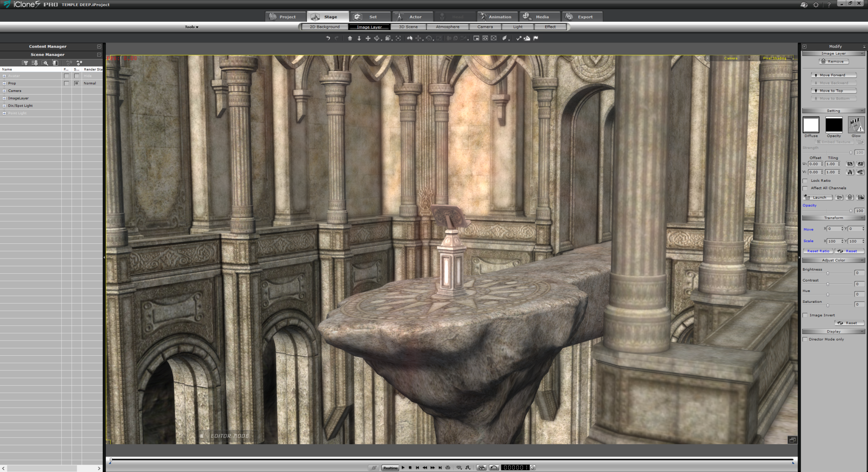The image size is (868, 472).
Task: Click the Undo arrow in the toolbar
Action: tap(328, 38)
